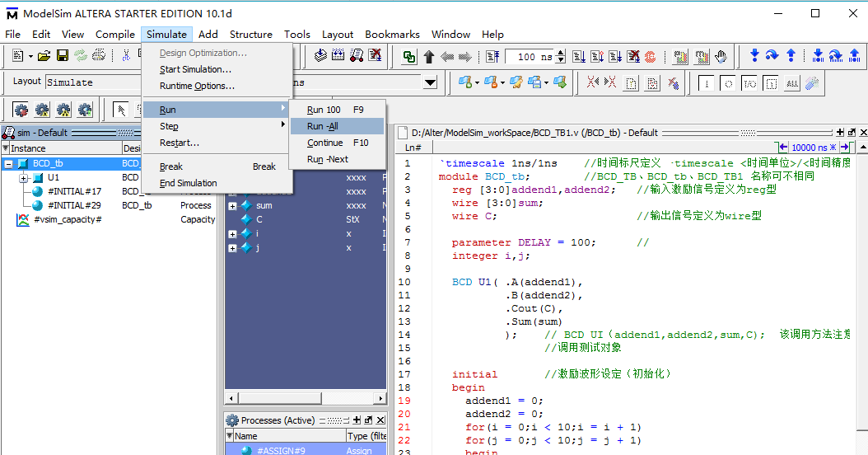
Task: Click the Run -All toolbar icon
Action: [615, 57]
